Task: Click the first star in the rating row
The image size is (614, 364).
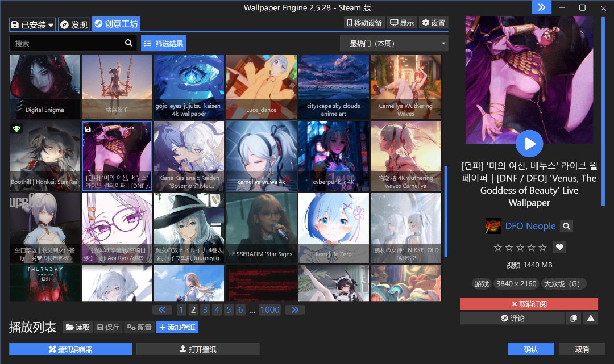Action: (497, 248)
